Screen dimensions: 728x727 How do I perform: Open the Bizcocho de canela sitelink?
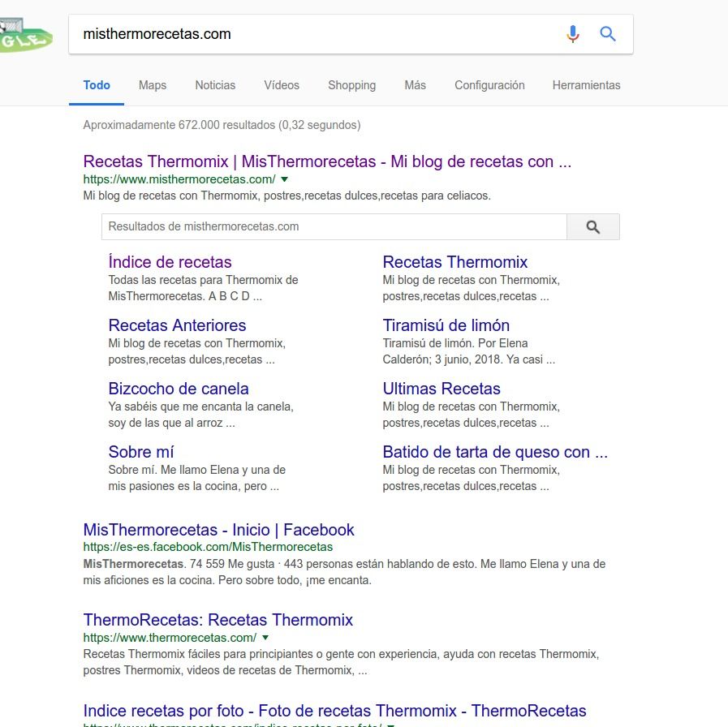[179, 389]
